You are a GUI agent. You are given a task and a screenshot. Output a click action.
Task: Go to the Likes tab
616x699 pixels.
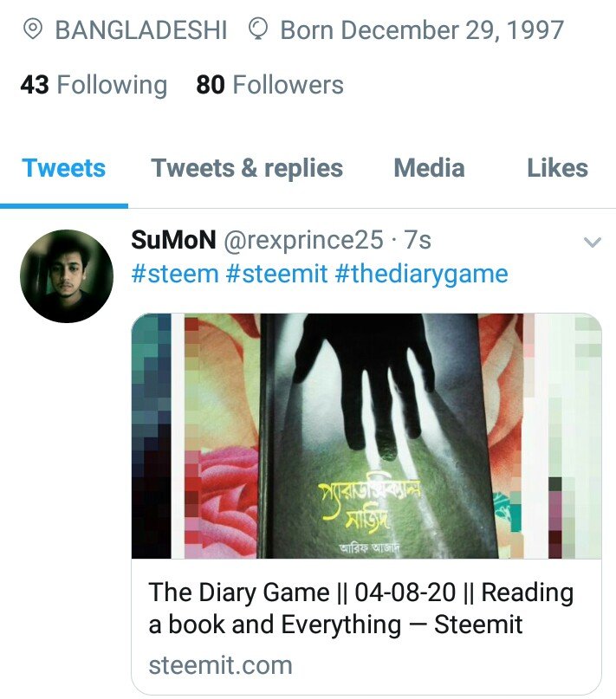click(557, 168)
